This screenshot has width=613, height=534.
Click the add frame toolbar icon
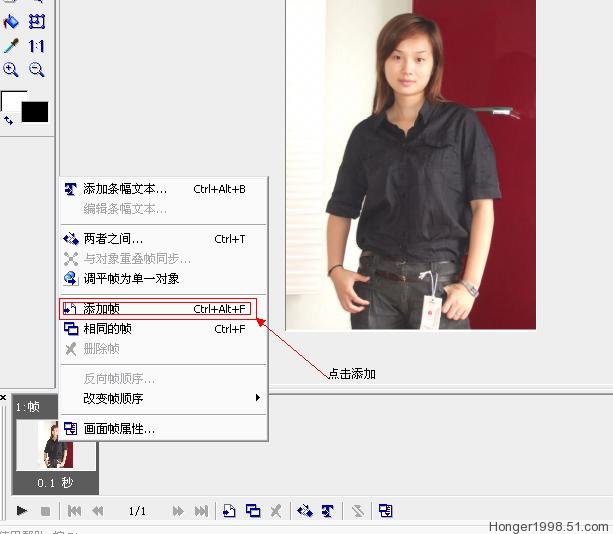pyautogui.click(x=229, y=511)
